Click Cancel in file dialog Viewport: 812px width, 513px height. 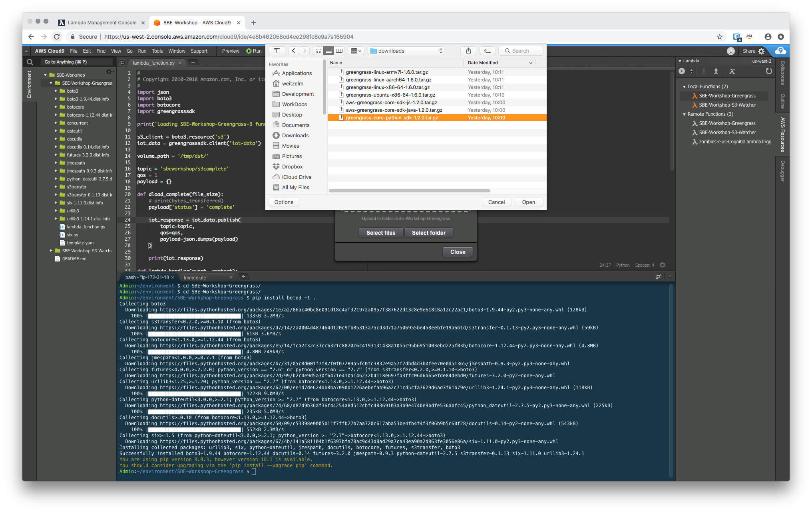[x=496, y=202]
